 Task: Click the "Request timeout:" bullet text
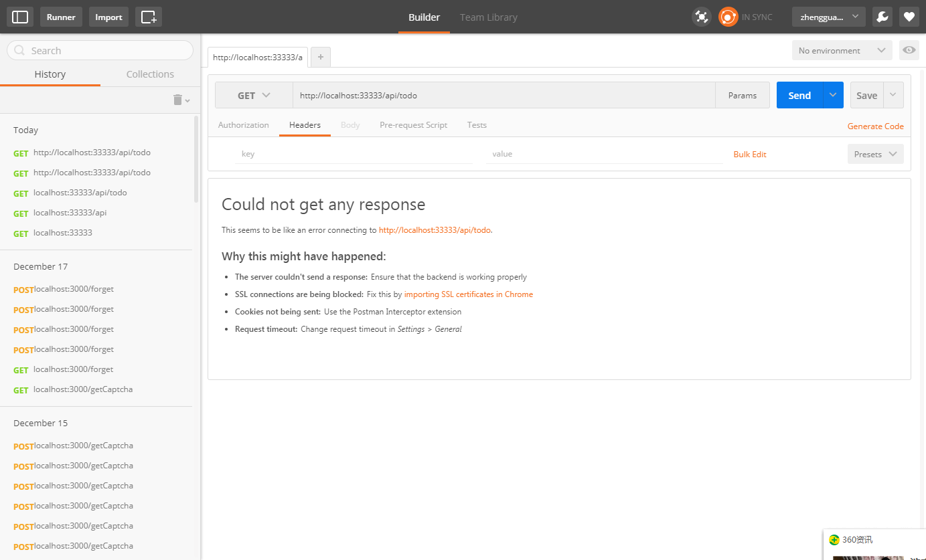[266, 329]
